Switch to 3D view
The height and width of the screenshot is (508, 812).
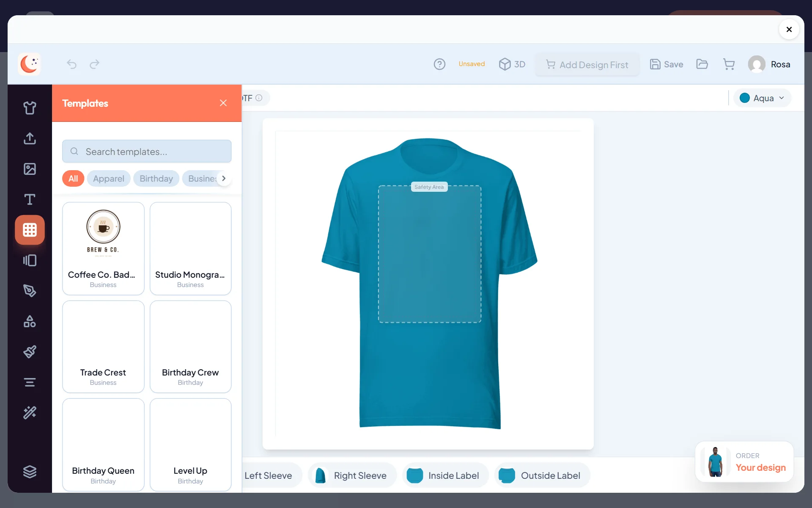click(x=512, y=64)
